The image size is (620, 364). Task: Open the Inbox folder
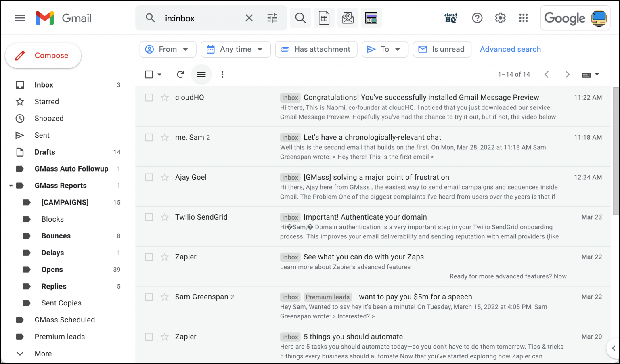tap(44, 85)
